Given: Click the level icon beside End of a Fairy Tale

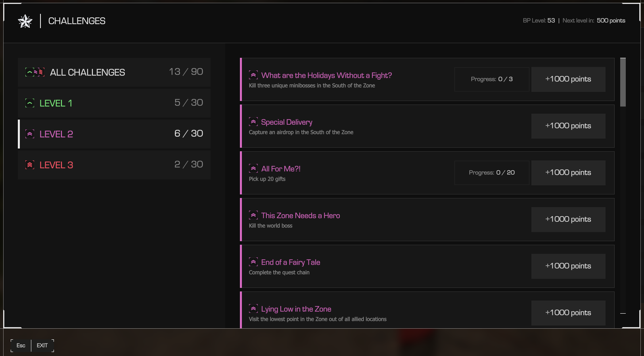Looking at the screenshot, I should click(253, 262).
